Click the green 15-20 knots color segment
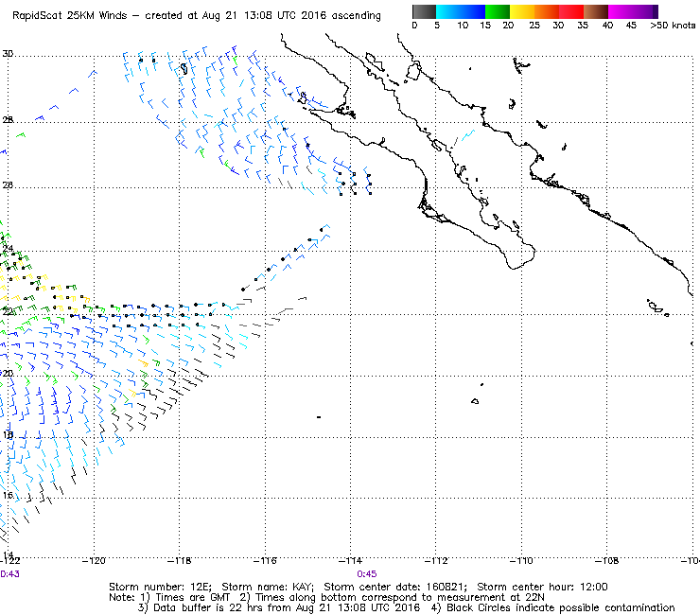 tap(498, 11)
